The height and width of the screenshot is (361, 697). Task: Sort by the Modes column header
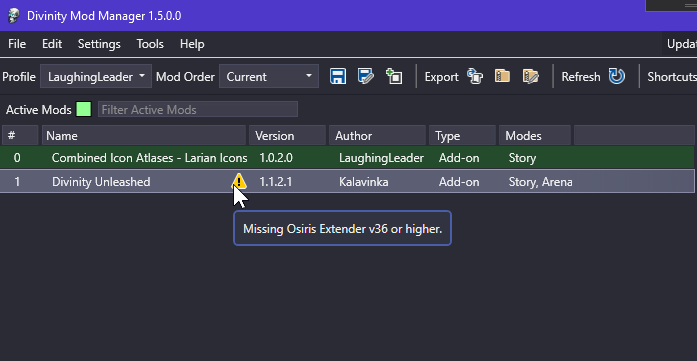point(535,136)
